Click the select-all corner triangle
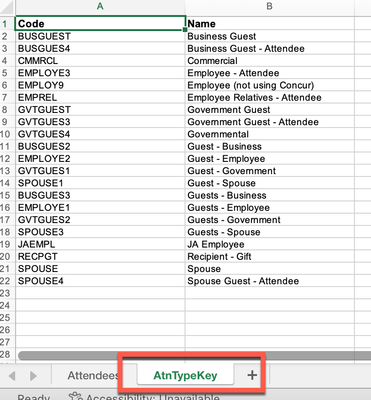The width and height of the screenshot is (371, 400). 7,7
